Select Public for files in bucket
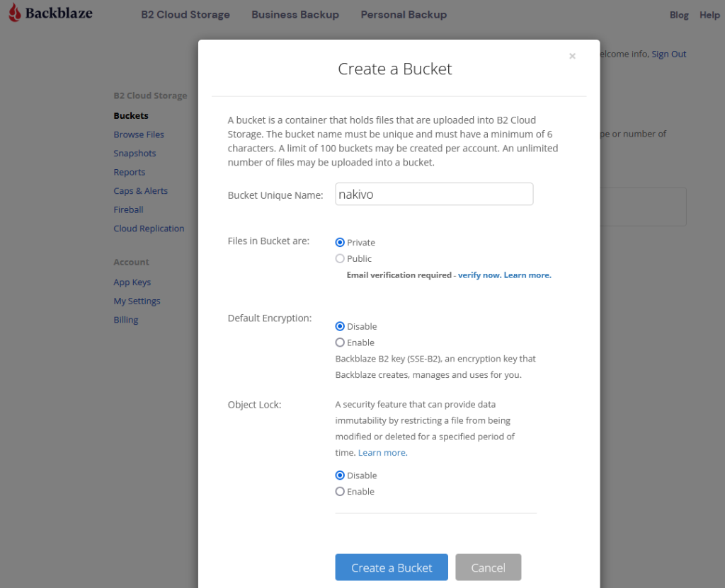Image resolution: width=725 pixels, height=588 pixels. pyautogui.click(x=340, y=258)
